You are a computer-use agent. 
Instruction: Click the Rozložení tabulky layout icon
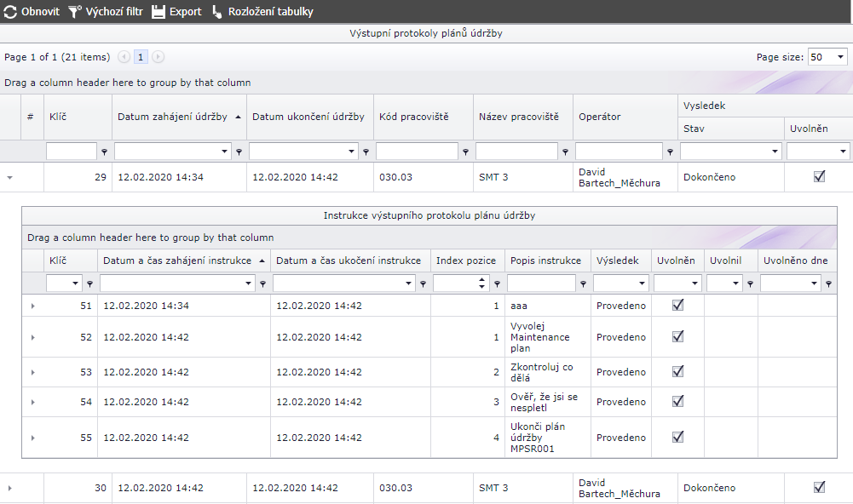pos(217,12)
